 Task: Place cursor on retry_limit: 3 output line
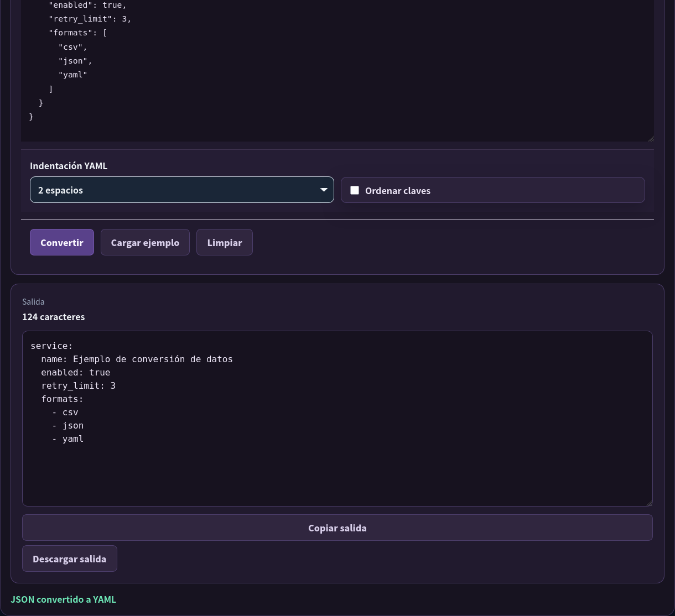(x=78, y=386)
